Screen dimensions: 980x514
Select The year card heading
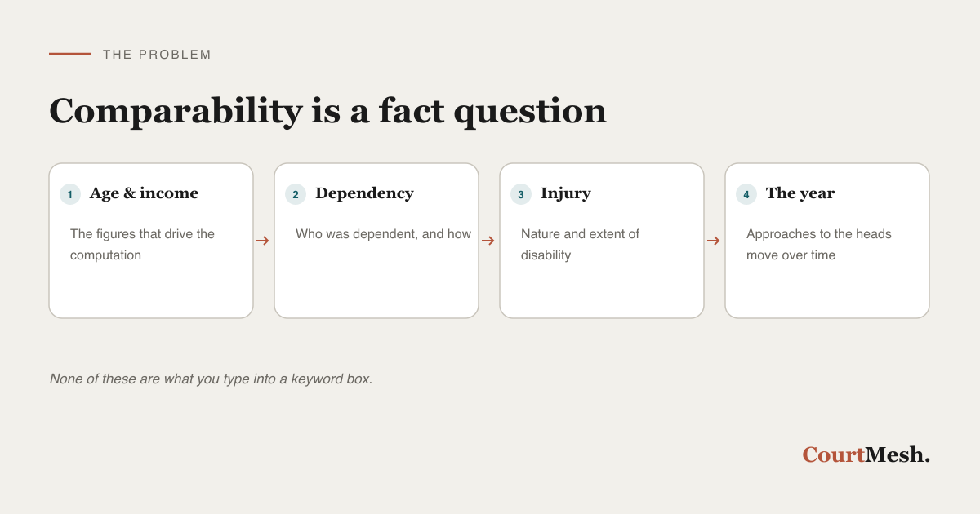point(800,193)
